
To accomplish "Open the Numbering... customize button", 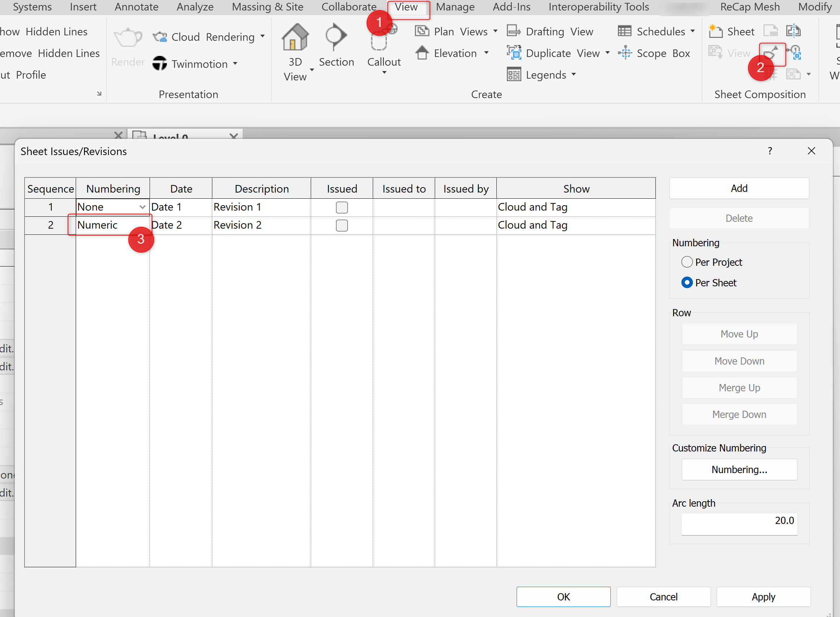I will 739,469.
